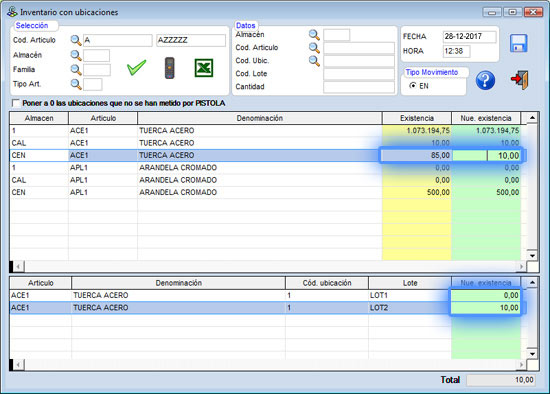Click the Cod. Articulo field in Datos

[x=359, y=48]
